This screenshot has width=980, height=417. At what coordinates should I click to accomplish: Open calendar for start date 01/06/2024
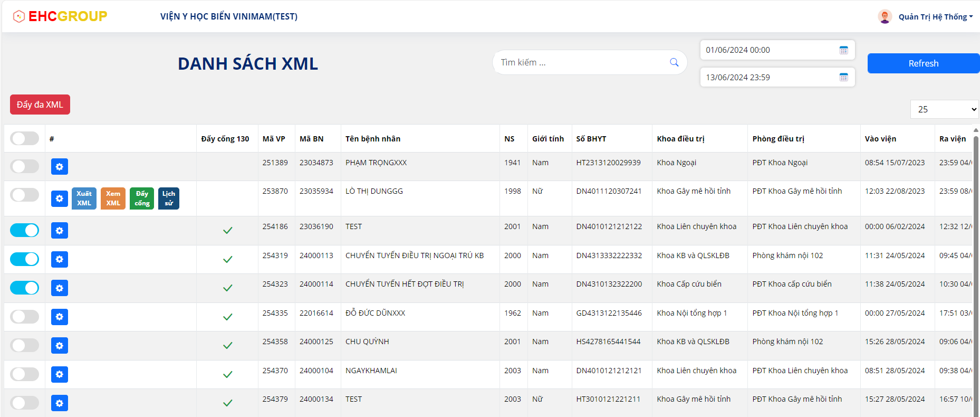tap(843, 50)
